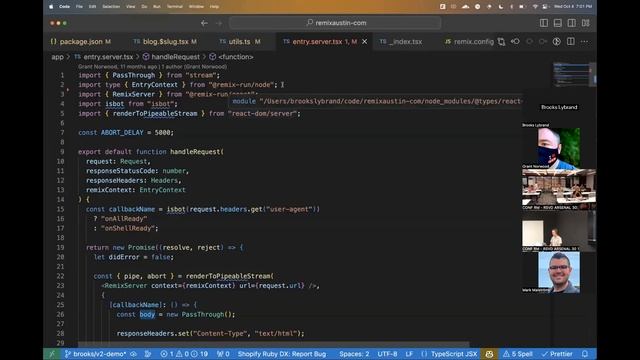Click Shopify Ruby DX: Report Bug
640x360 pixels.
[x=282, y=354]
